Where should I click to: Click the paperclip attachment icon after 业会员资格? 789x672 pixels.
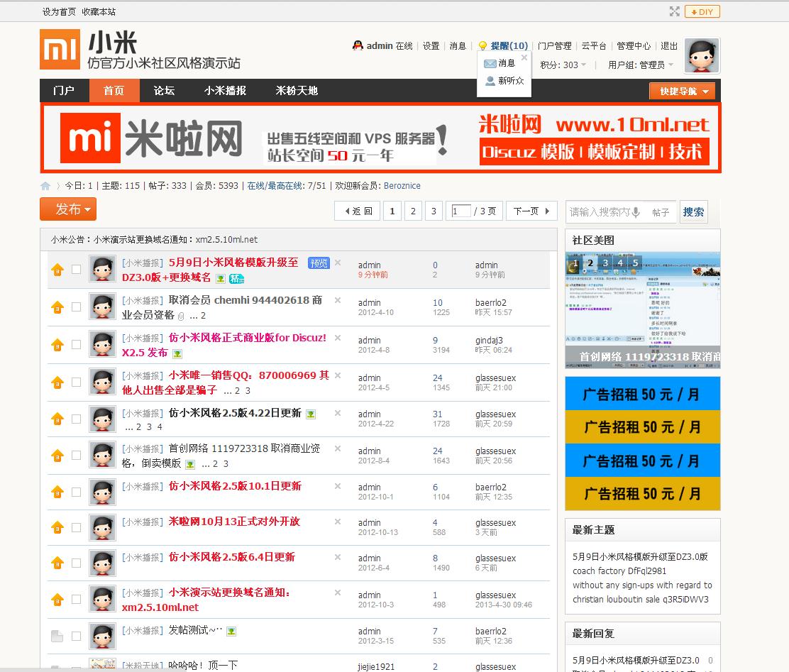click(181, 316)
